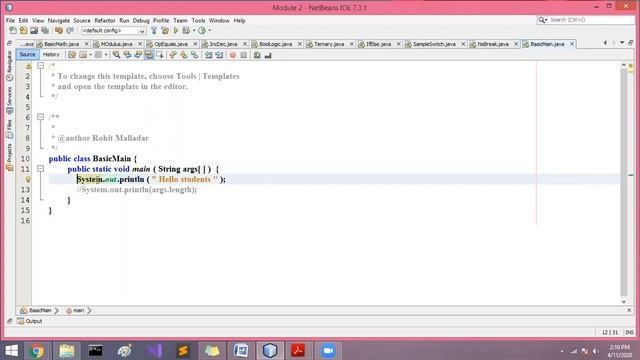Click the Profile Project clock icon
The width and height of the screenshot is (640, 360).
tap(202, 31)
